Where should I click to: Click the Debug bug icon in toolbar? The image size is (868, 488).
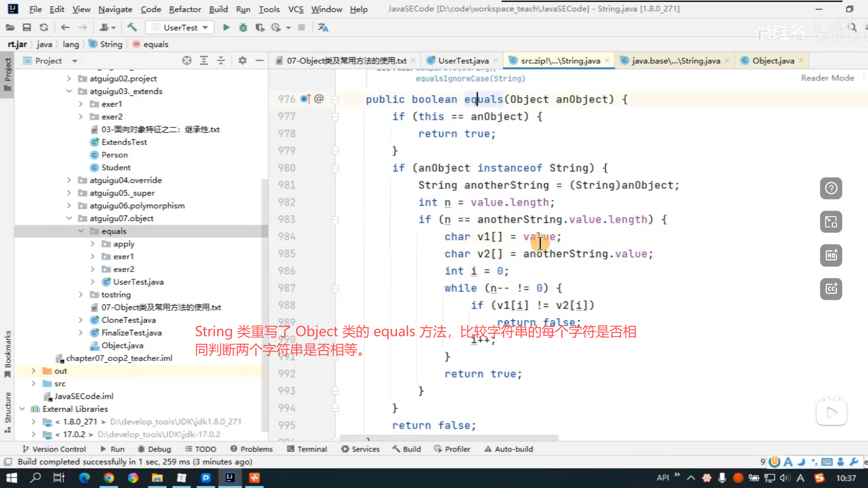(243, 28)
